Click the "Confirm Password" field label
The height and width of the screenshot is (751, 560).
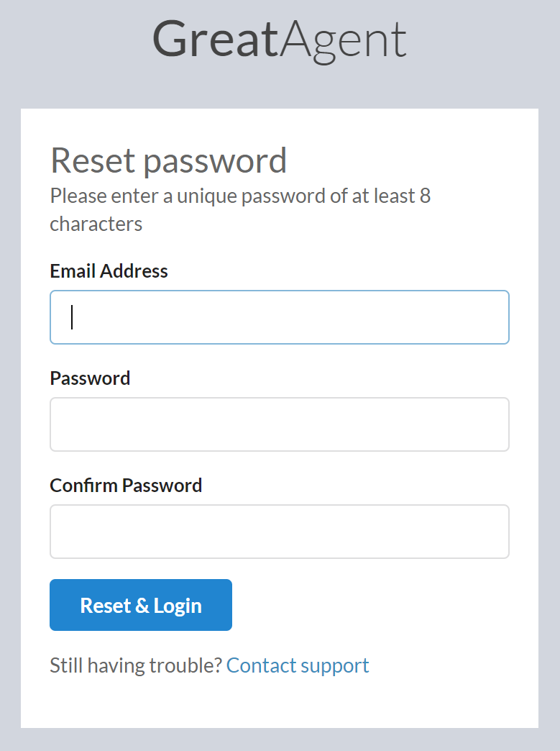tap(126, 486)
